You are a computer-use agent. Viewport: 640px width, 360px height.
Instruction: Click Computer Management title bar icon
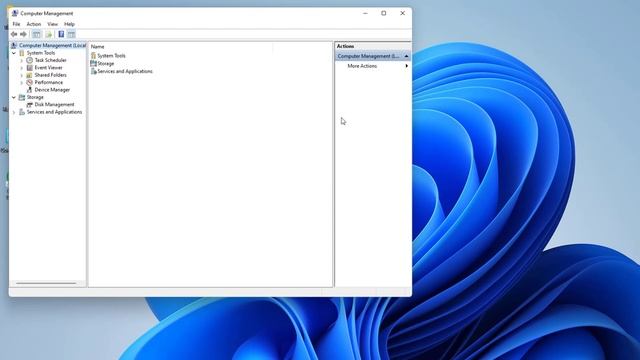pyautogui.click(x=15, y=13)
